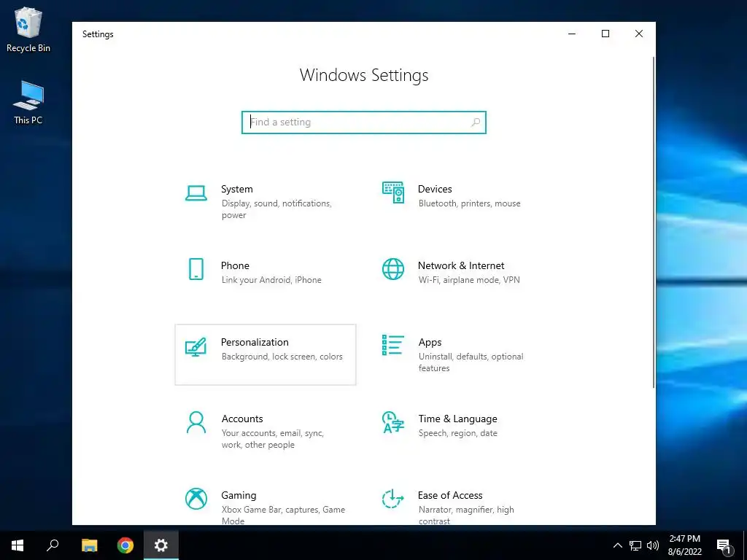Open the Gaming category title
The height and width of the screenshot is (560, 747).
tap(239, 496)
